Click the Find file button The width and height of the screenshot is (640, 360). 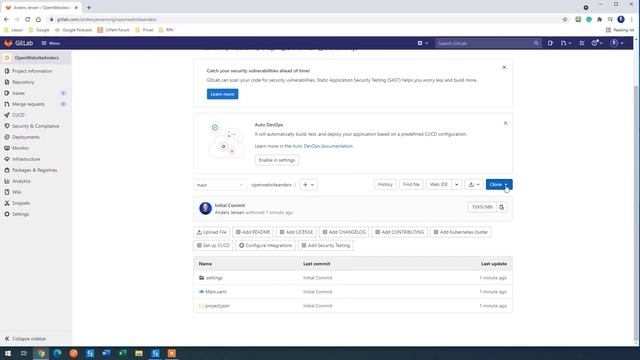[x=411, y=185]
